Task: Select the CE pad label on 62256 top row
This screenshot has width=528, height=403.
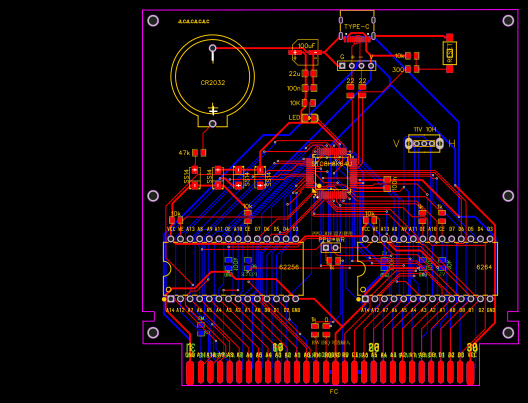Action: pos(248,229)
